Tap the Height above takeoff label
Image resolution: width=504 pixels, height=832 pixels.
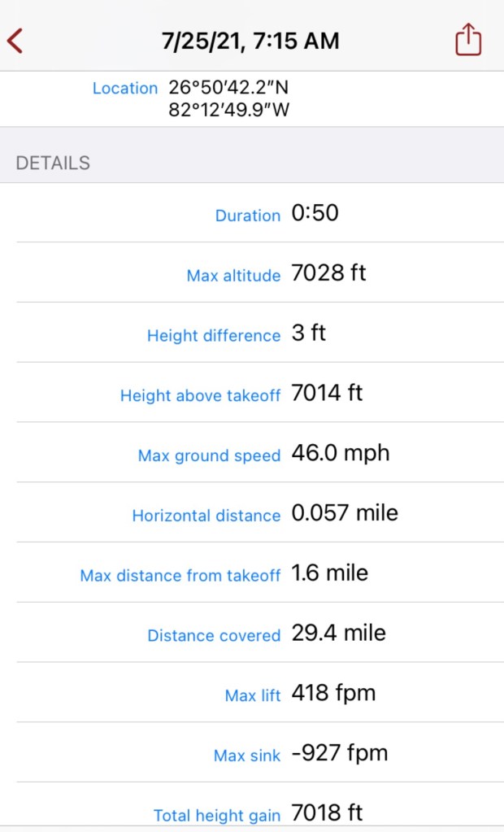(200, 396)
